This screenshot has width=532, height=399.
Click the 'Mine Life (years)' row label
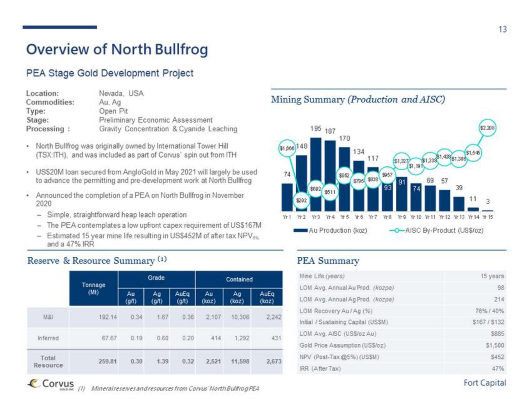pyautogui.click(x=322, y=276)
